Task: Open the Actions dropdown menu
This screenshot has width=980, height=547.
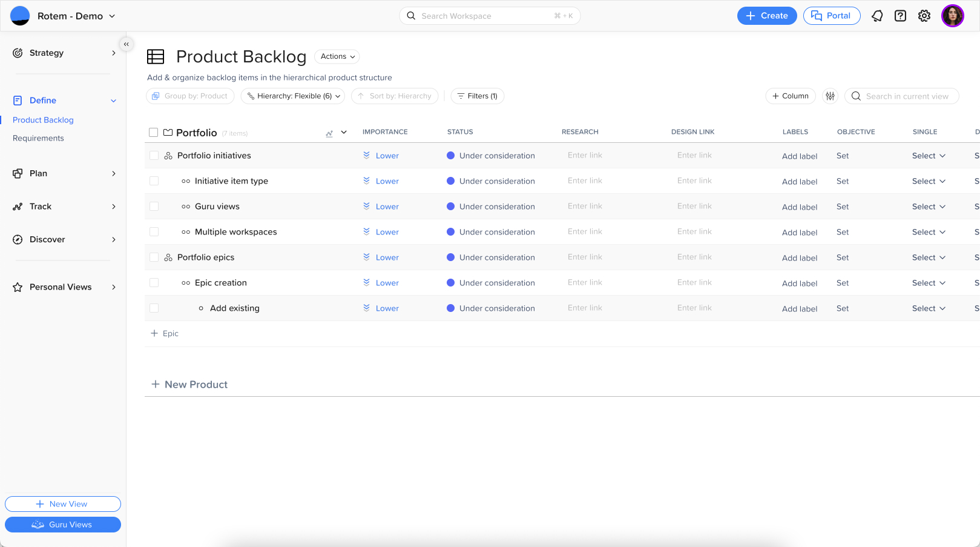Action: pyautogui.click(x=337, y=56)
